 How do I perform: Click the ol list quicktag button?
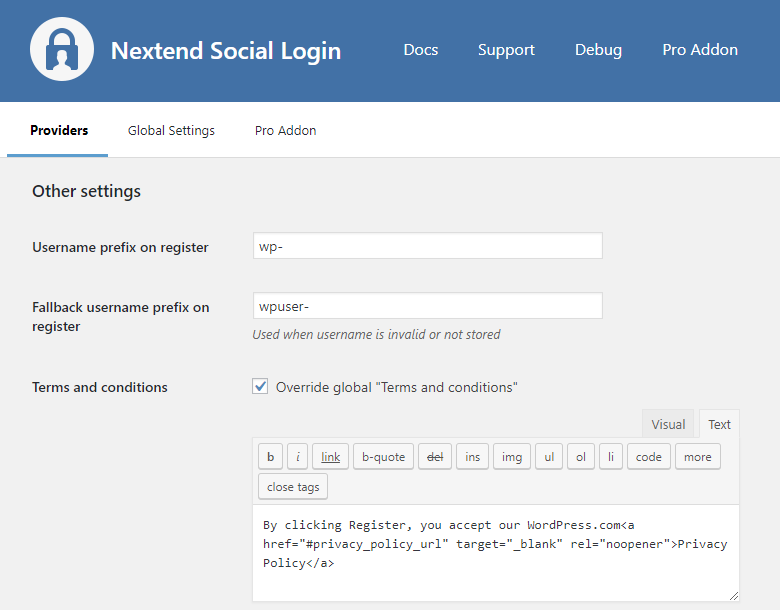[581, 457]
